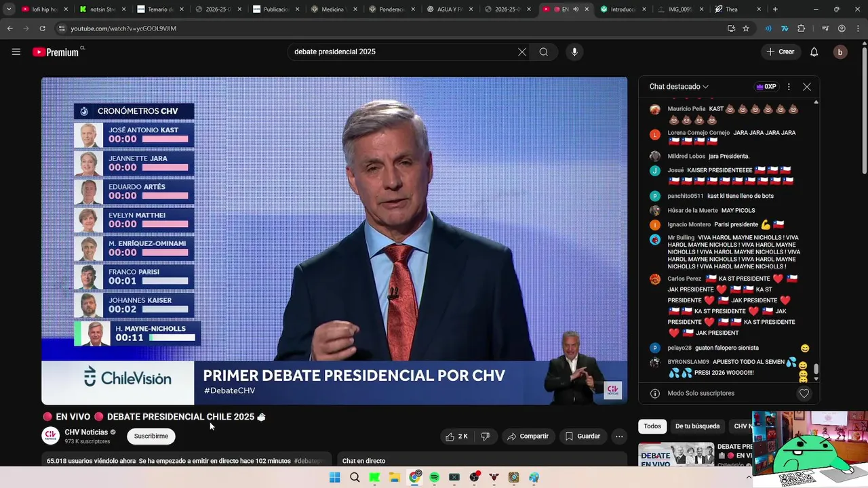
Task: Clear the search box with X icon
Action: tap(522, 52)
